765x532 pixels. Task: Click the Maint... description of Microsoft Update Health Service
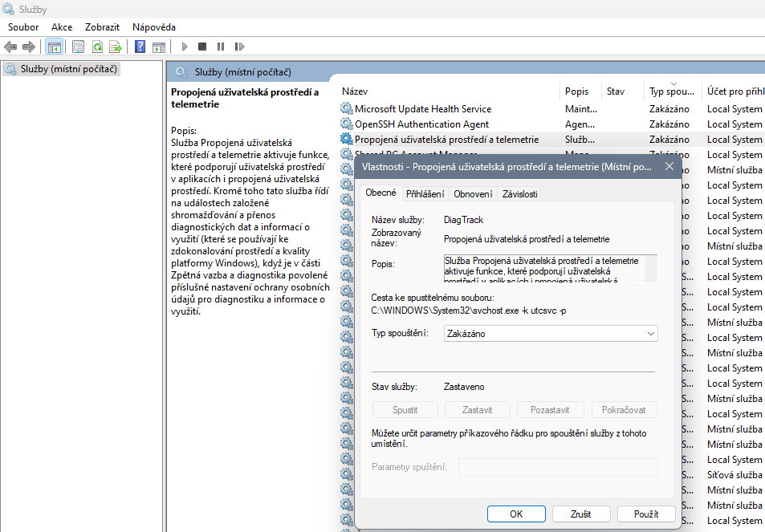(x=580, y=109)
